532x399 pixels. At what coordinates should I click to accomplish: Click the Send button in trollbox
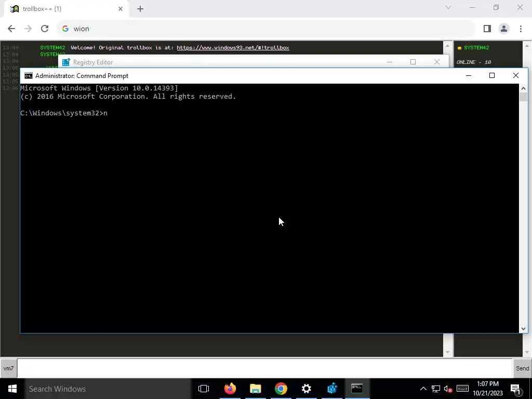[522, 368]
